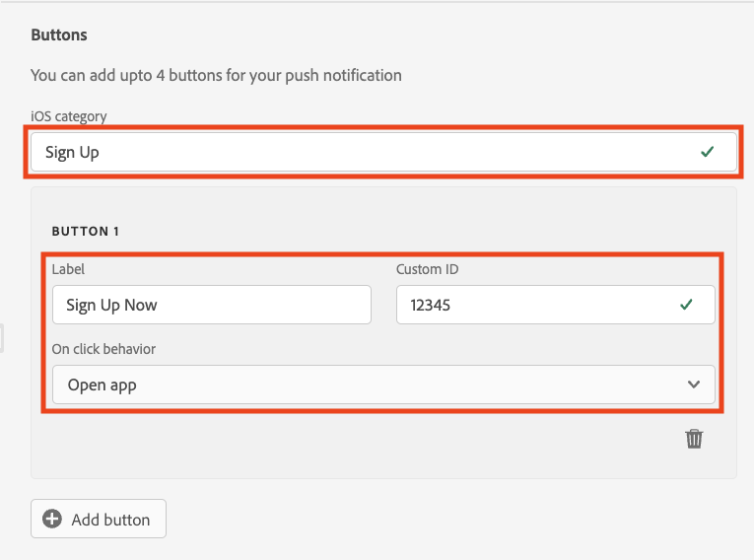Expand dropdown chevron next to Open app
The image size is (754, 560).
pyautogui.click(x=694, y=385)
